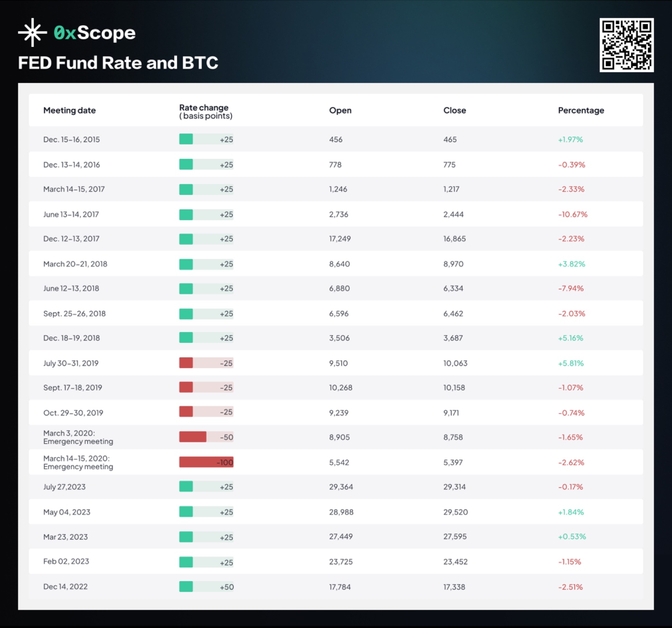Click the -100 rate change bar

(x=206, y=462)
